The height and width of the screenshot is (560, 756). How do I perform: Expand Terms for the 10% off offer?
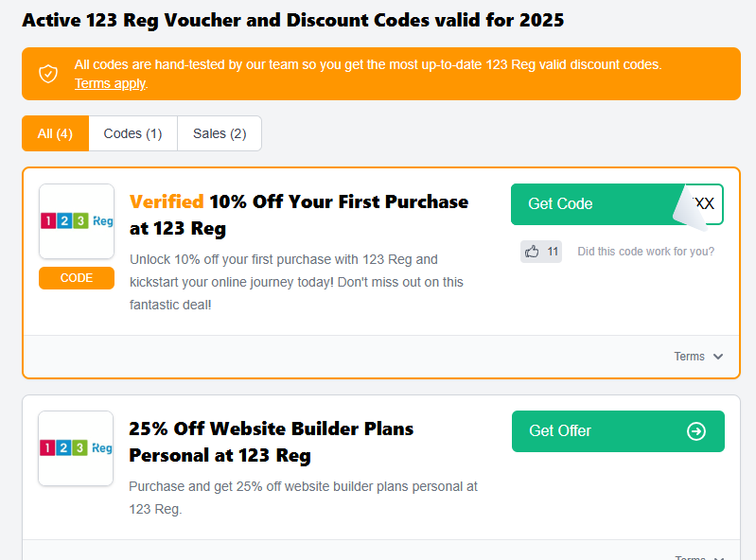(698, 357)
